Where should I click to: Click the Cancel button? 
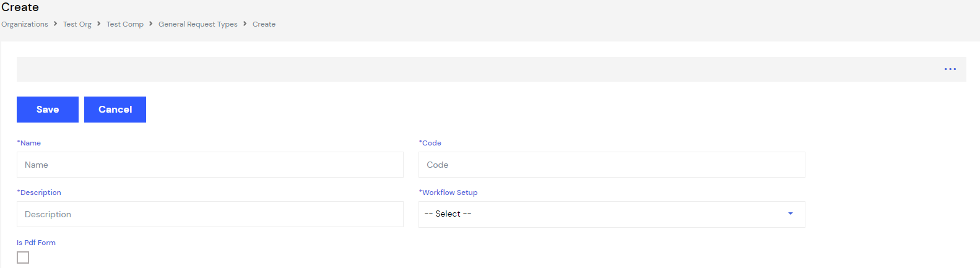tap(115, 110)
